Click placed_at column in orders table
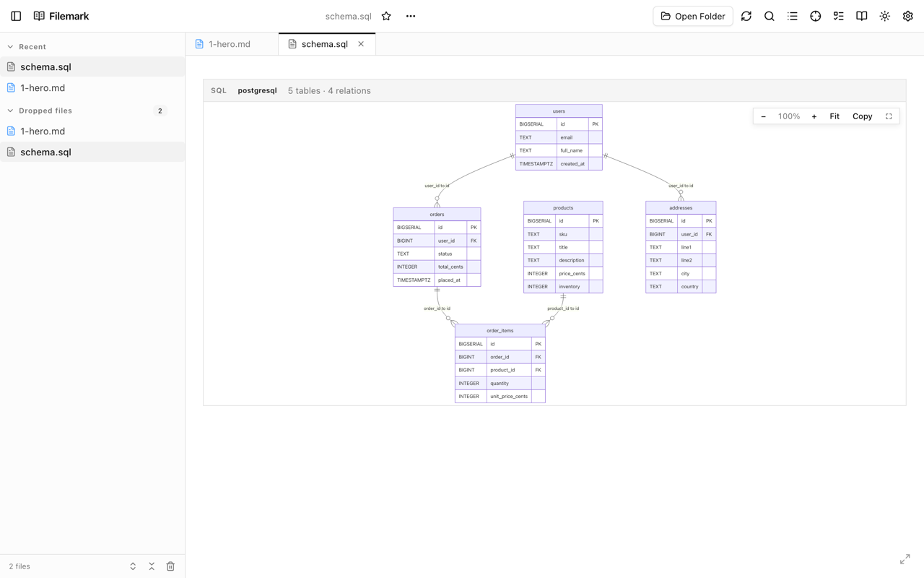 click(449, 280)
